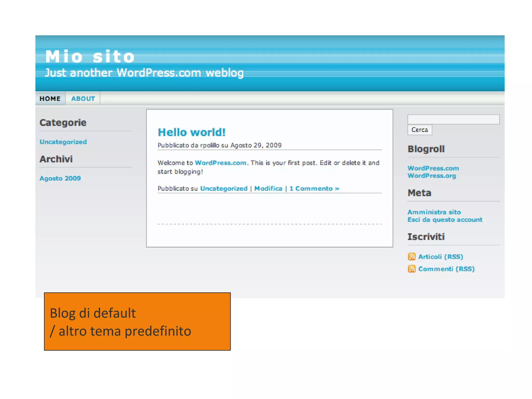Click the 'Just another WordPress.com weblog' tagline
This screenshot has width=532, height=399.
point(144,73)
